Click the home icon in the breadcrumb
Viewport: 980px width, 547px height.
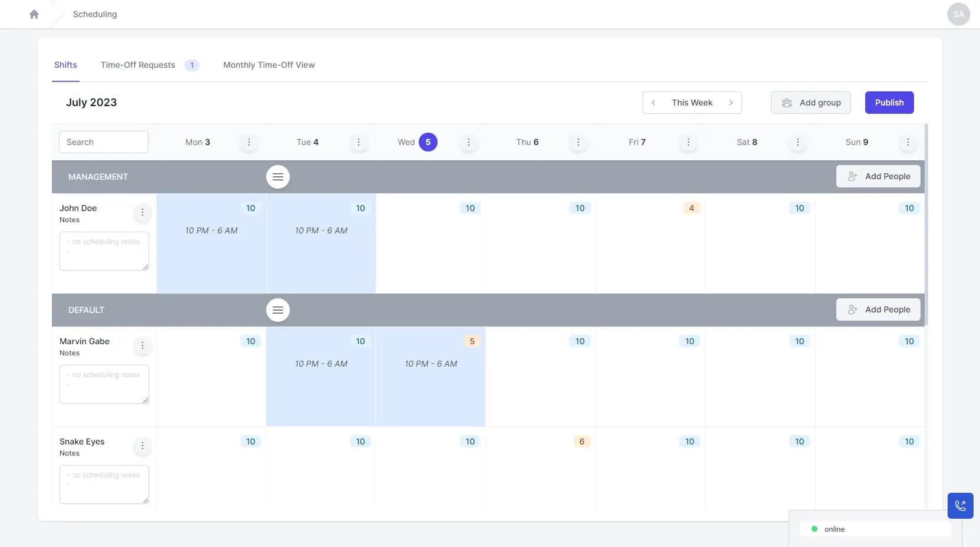pos(34,14)
